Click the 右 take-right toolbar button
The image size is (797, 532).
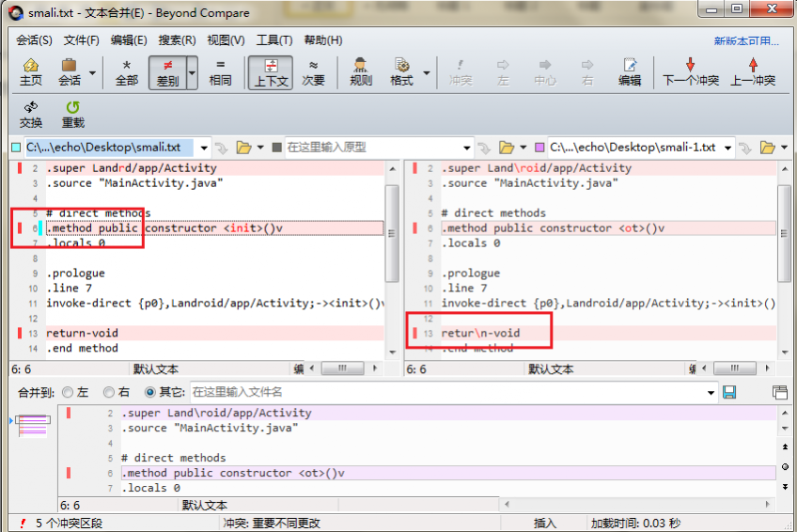coord(587,72)
